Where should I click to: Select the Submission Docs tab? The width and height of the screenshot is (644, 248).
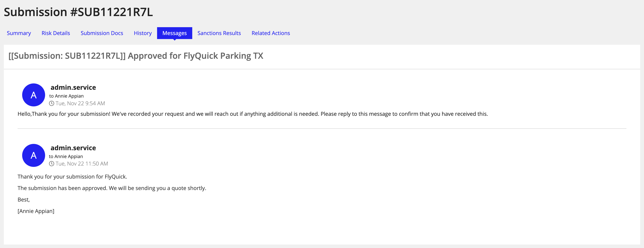[x=102, y=33]
